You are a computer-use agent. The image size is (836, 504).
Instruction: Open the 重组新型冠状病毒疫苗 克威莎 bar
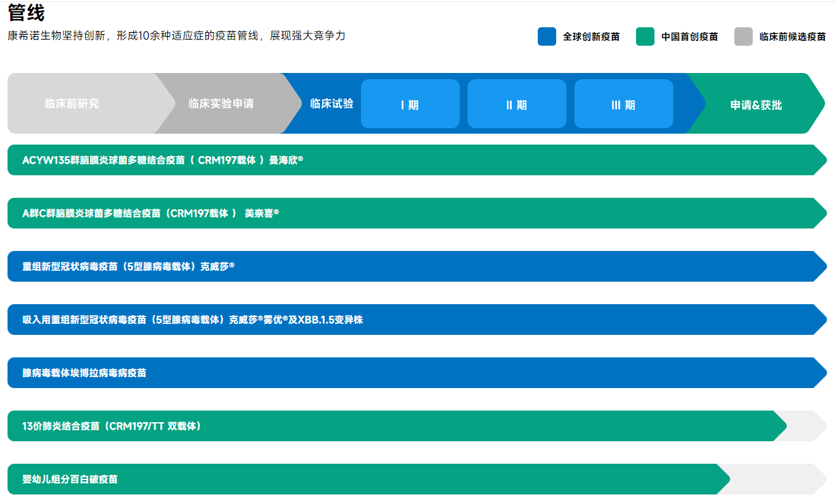417,266
